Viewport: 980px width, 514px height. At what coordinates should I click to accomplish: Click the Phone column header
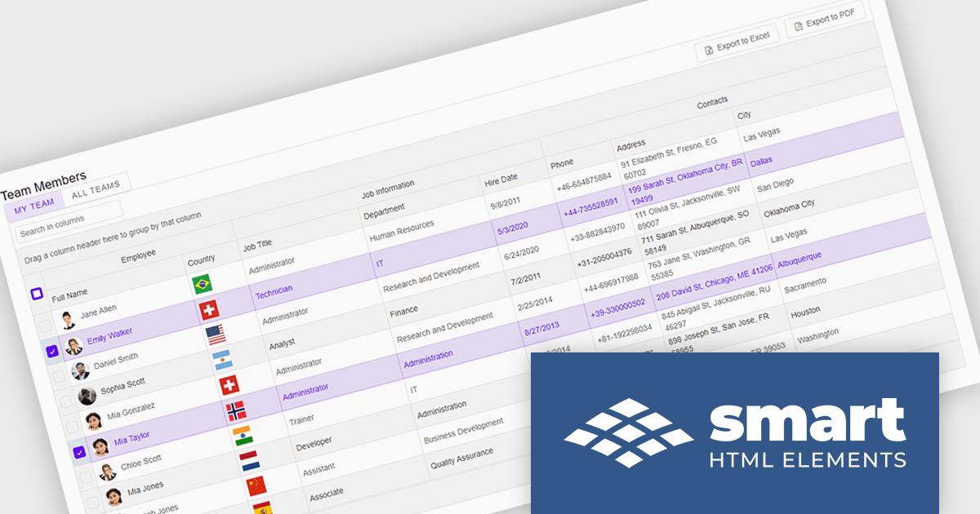click(x=562, y=162)
